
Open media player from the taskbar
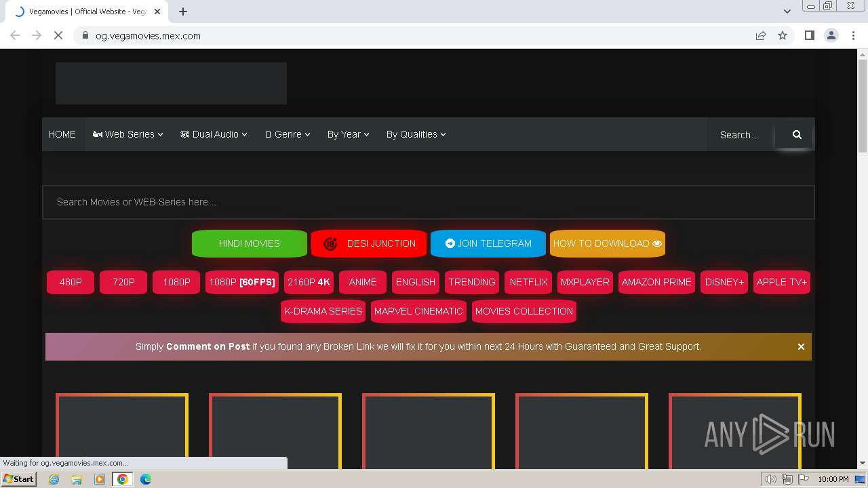click(100, 479)
